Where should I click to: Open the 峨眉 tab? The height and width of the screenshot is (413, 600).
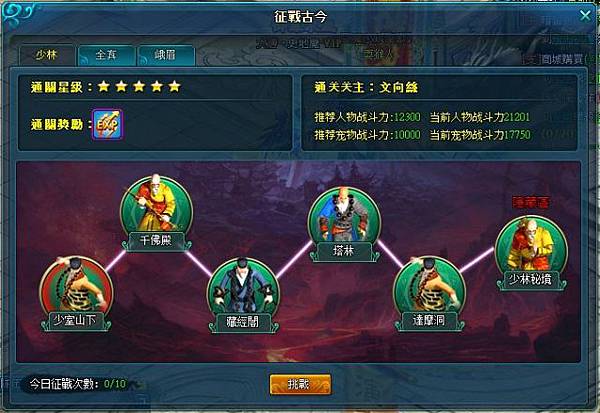pos(166,55)
